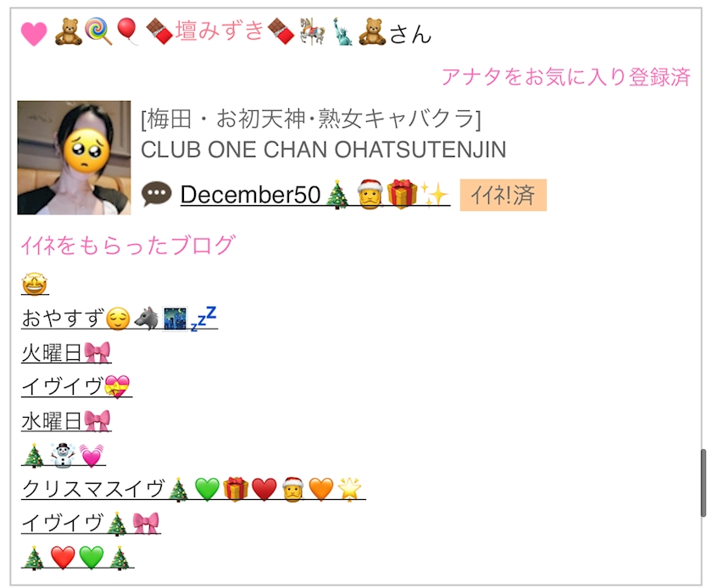Screen dimensions: 712x588
Task: Click the イイネをもらったブログ heading
Action: (128, 245)
